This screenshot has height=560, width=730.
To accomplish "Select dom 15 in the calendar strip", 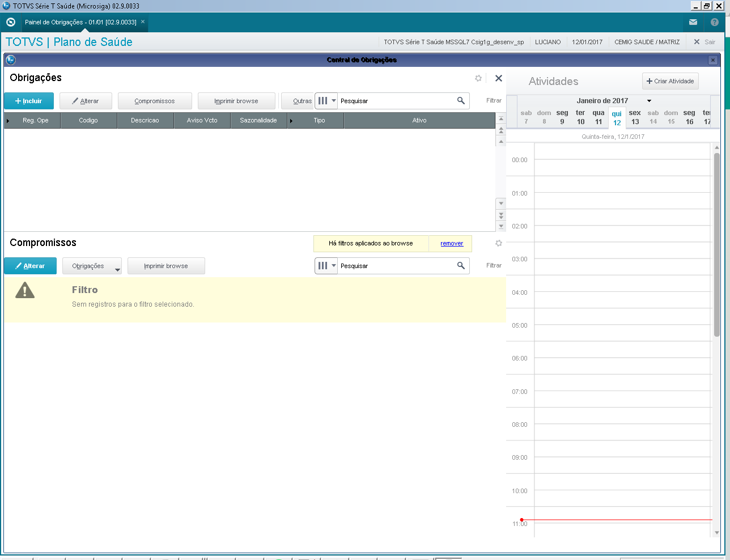I will (x=671, y=117).
